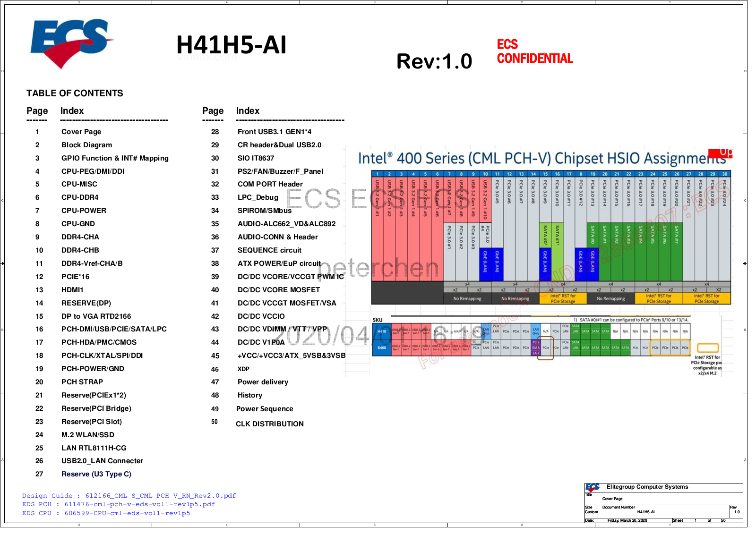The height and width of the screenshot is (534, 756).
Task: Select the AUDIO-CONN & Header entry
Action: click(278, 237)
